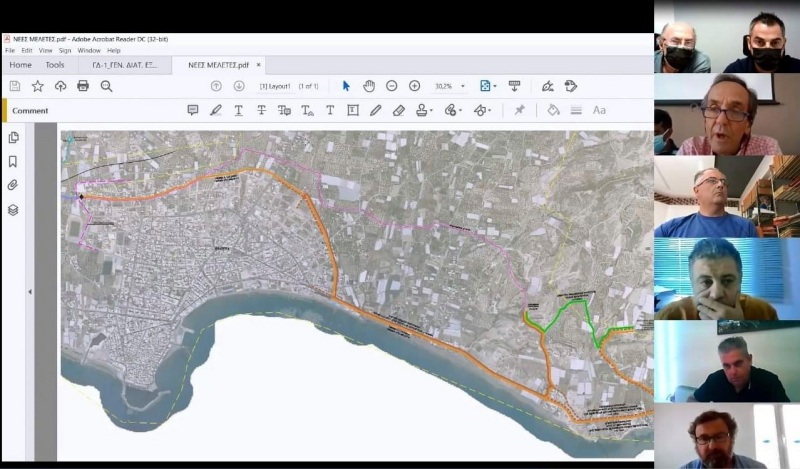This screenshot has width=800, height=469.
Task: Select the Hand pan tool
Action: tap(369, 86)
